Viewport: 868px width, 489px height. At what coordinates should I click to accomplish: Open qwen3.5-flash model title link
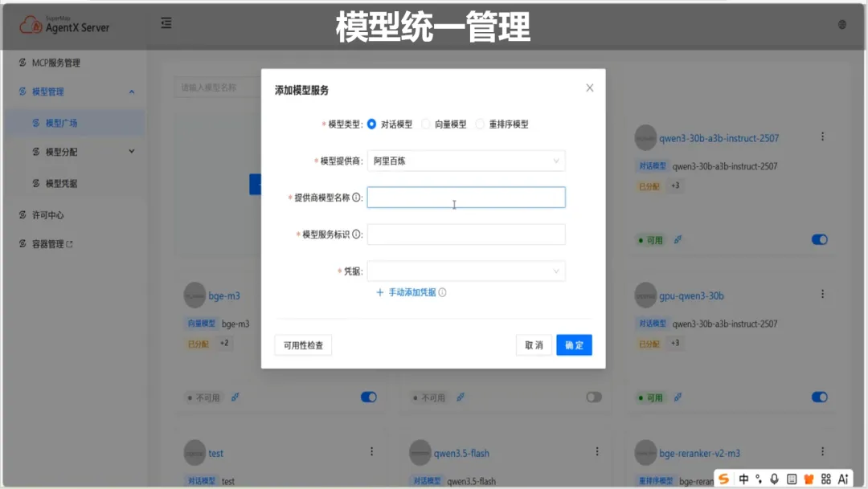pos(461,454)
